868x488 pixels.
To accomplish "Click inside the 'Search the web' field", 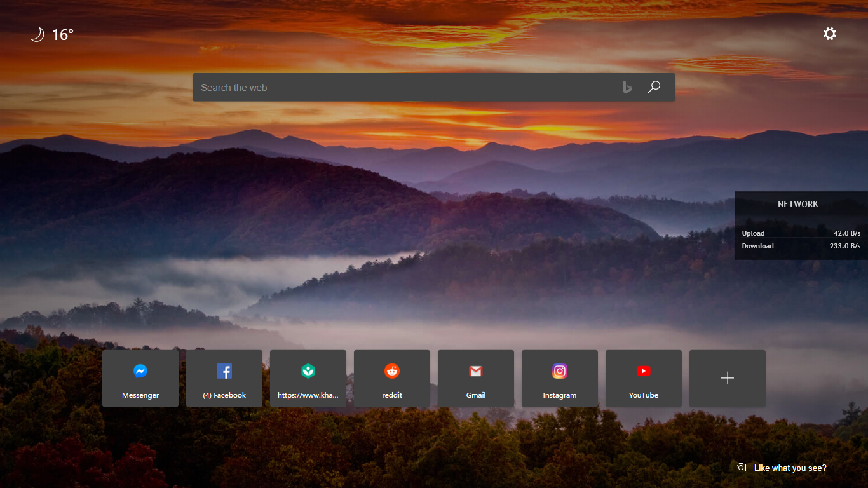I will 381,87.
